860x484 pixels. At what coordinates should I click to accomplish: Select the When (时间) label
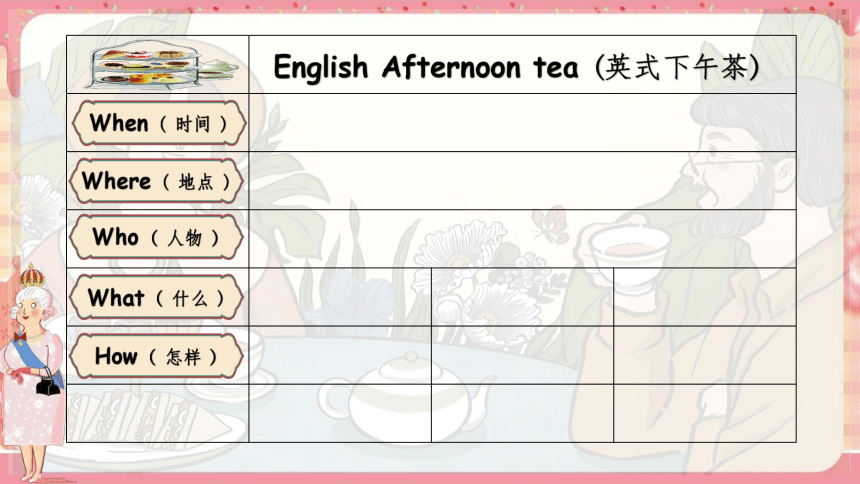(x=159, y=123)
